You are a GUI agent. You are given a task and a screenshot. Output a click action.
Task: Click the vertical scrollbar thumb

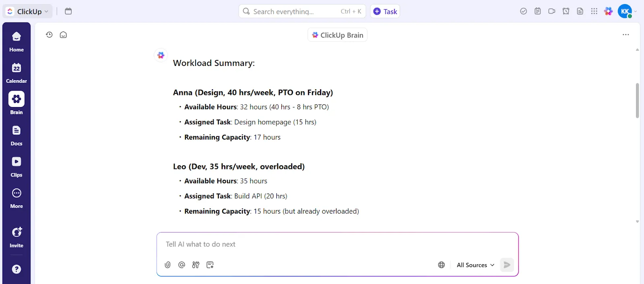(637, 101)
